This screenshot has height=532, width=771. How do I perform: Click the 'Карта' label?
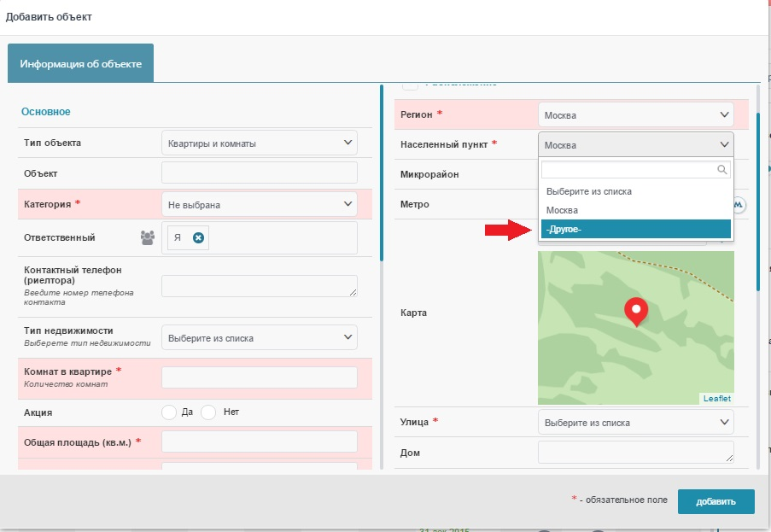click(413, 313)
